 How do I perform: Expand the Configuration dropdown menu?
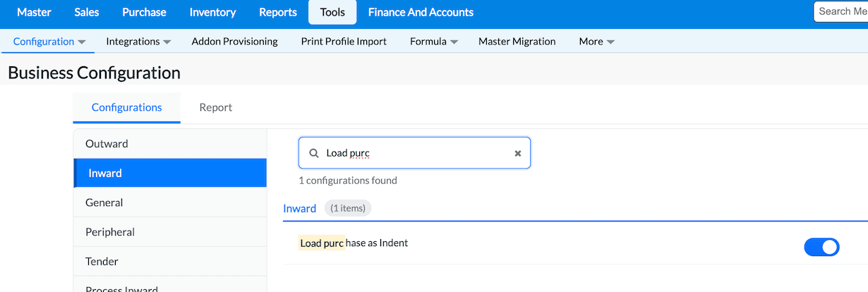[49, 42]
